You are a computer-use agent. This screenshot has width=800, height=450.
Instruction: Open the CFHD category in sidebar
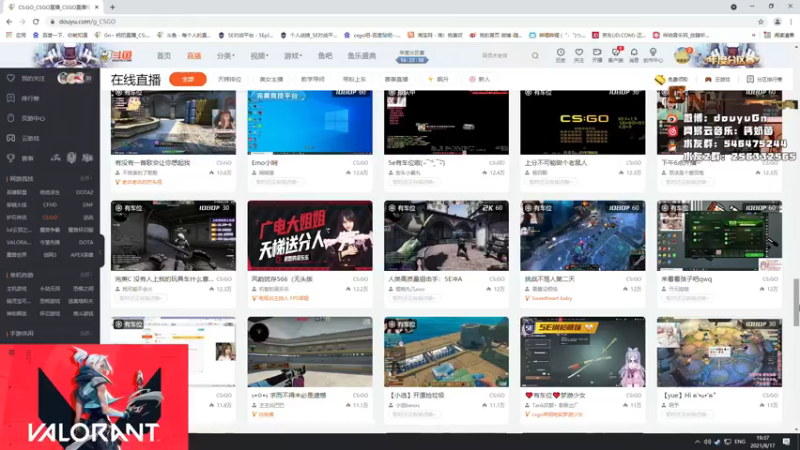point(50,205)
